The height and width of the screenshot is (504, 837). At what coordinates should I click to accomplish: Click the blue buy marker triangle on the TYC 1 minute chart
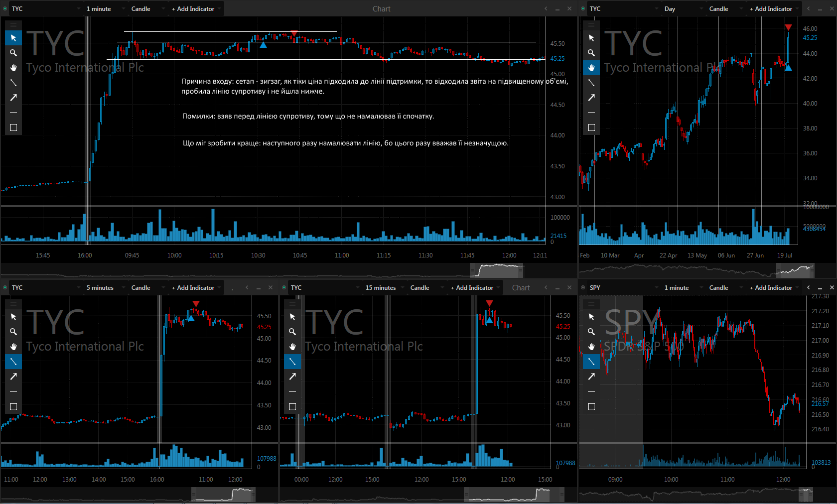point(263,45)
